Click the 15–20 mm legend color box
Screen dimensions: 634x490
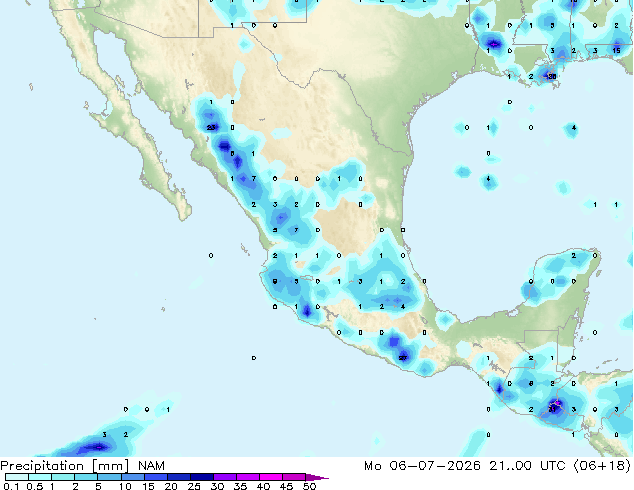pyautogui.click(x=155, y=477)
